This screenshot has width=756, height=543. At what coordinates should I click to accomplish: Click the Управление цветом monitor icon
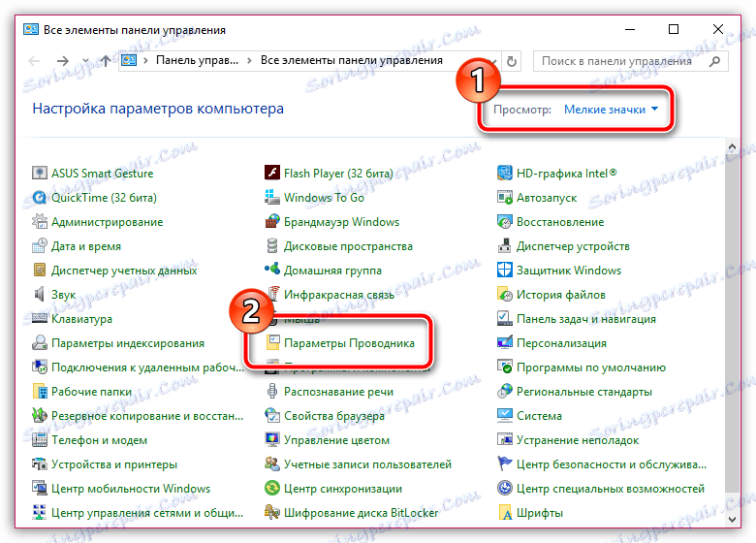tap(272, 440)
